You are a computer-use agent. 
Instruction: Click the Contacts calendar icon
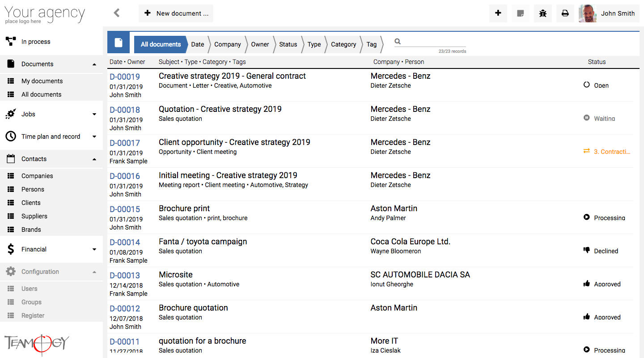pyautogui.click(x=11, y=159)
